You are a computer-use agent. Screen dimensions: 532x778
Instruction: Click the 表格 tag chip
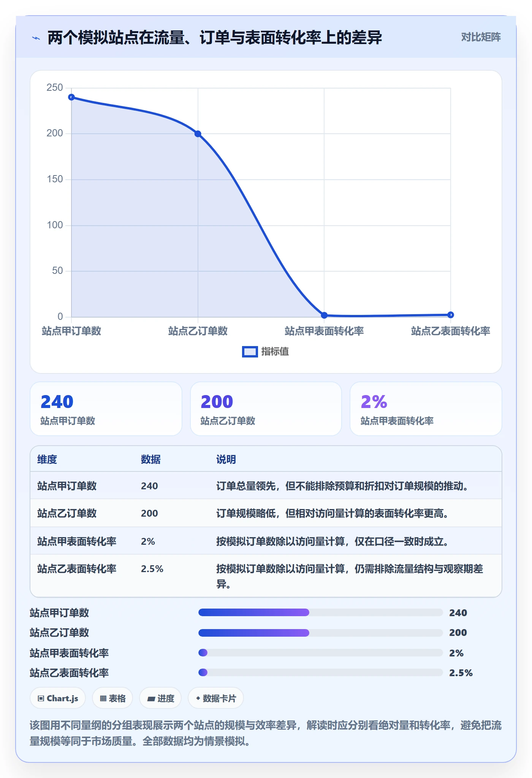pyautogui.click(x=112, y=698)
